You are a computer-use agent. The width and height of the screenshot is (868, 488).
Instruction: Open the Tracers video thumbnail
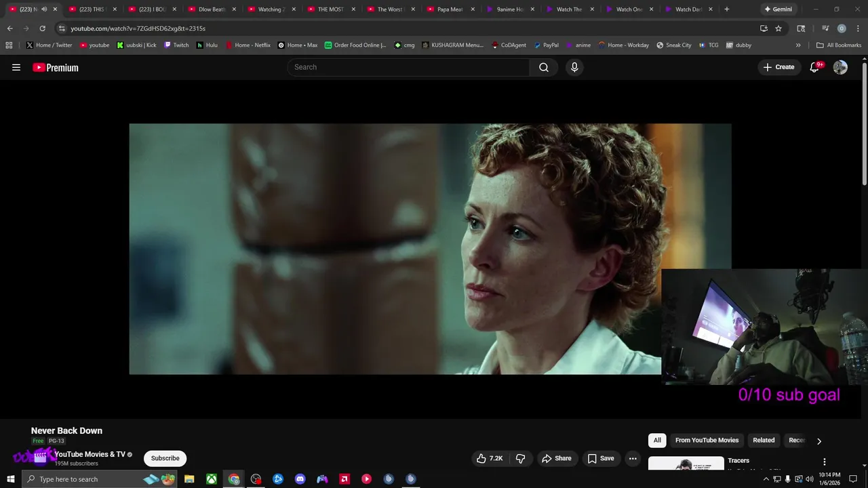tap(686, 464)
